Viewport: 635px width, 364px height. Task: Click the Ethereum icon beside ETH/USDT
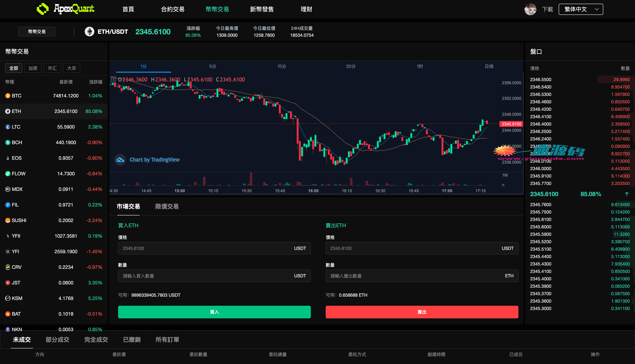coord(89,32)
